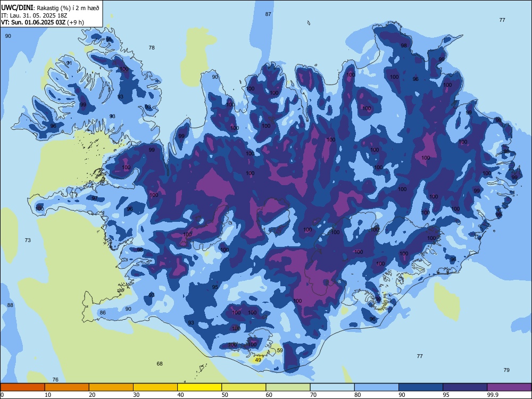Click the 88 value at the left edge
This screenshot has height=399, width=532.
pos(10,305)
